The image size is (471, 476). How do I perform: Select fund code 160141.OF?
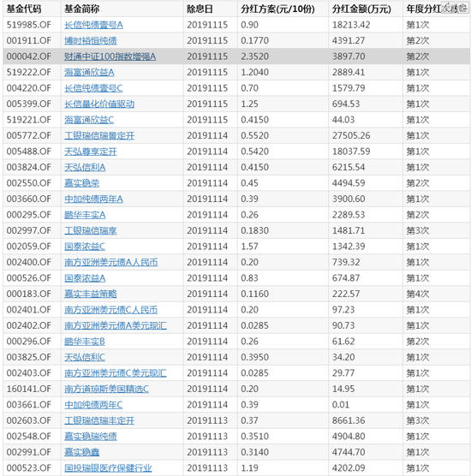pyautogui.click(x=29, y=389)
